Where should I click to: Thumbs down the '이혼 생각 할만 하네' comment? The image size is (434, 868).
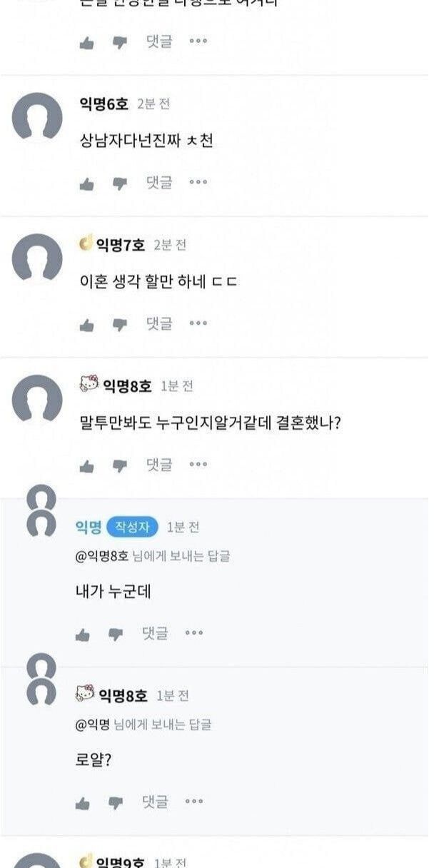click(x=119, y=325)
